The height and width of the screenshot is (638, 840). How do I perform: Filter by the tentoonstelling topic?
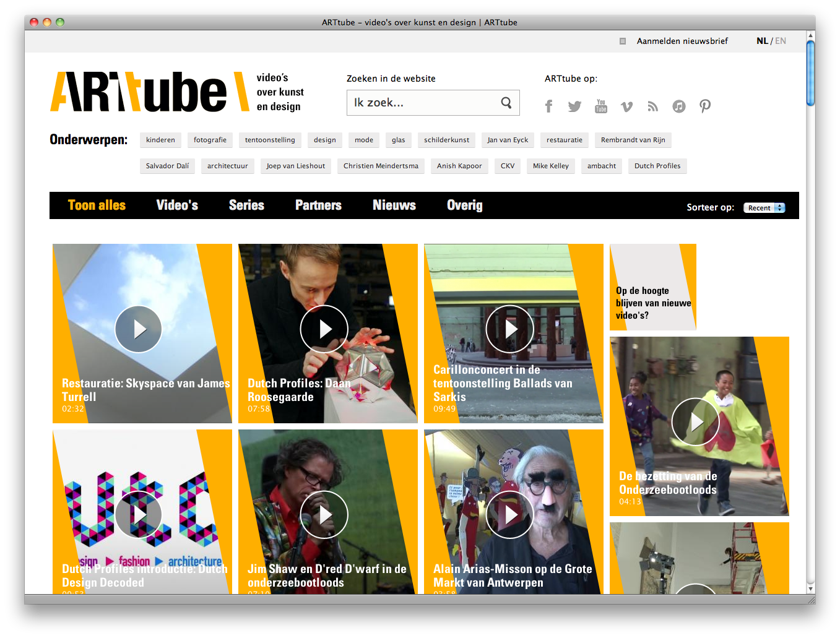click(x=270, y=140)
